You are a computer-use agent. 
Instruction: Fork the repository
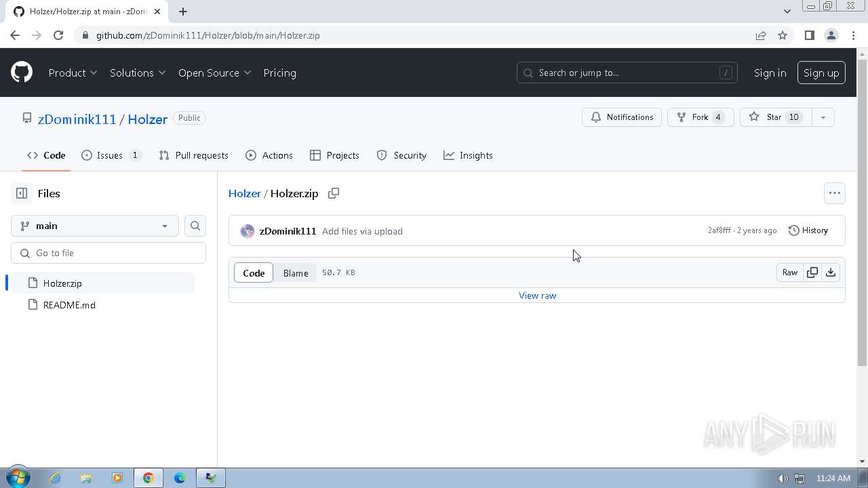coord(701,117)
